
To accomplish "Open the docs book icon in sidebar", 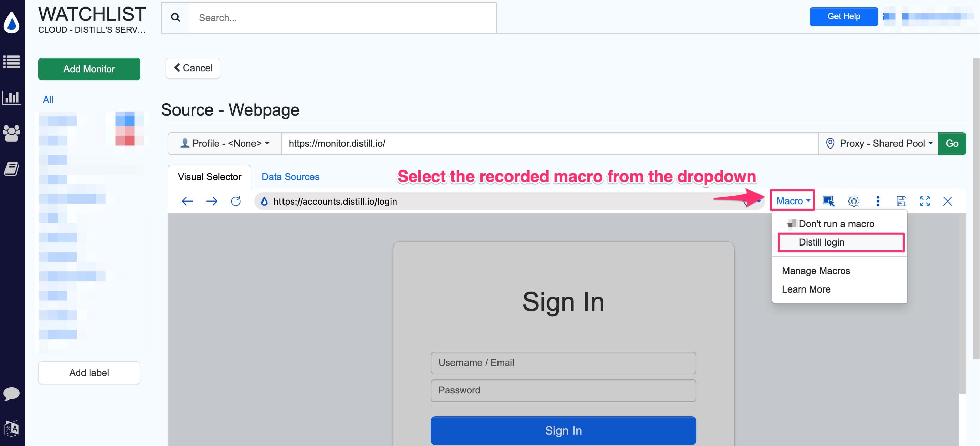I will [x=12, y=168].
